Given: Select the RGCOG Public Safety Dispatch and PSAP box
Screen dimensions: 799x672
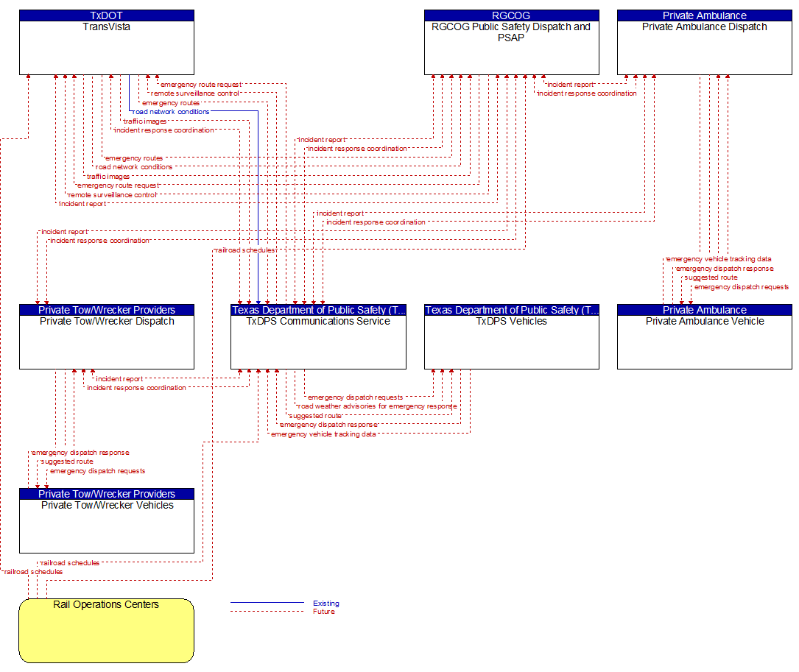Looking at the screenshot, I should [x=512, y=42].
